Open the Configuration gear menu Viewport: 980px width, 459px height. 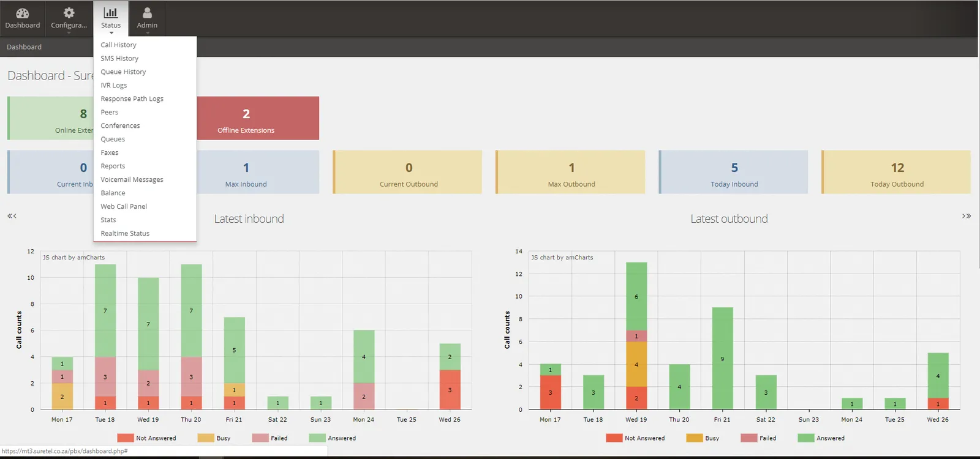coord(69,18)
